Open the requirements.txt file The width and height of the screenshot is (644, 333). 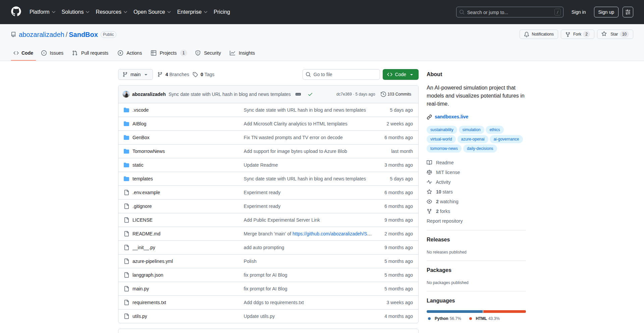pyautogui.click(x=149, y=302)
